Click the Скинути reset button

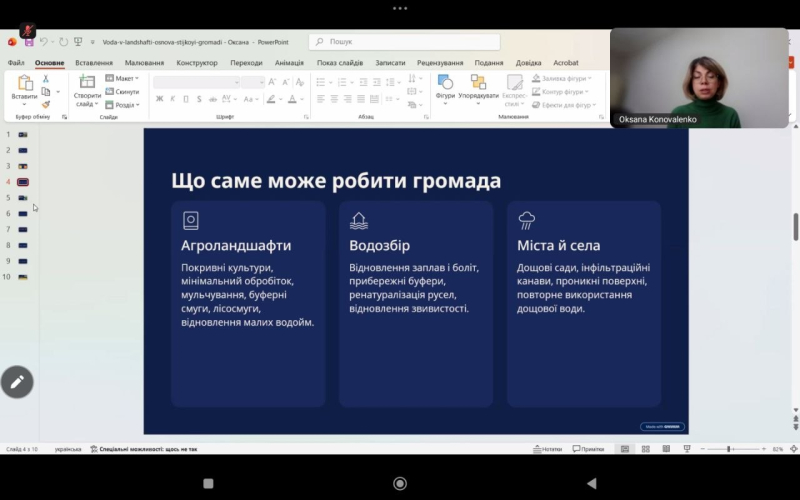(122, 91)
